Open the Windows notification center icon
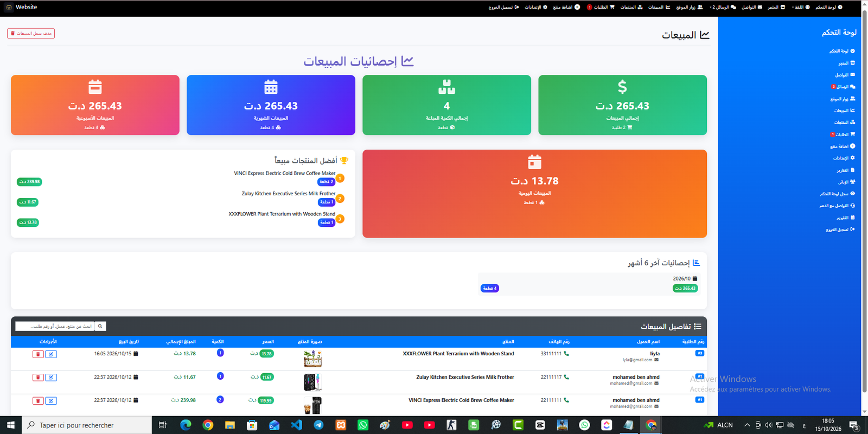Viewport: 868px width, 434px height. (853, 425)
